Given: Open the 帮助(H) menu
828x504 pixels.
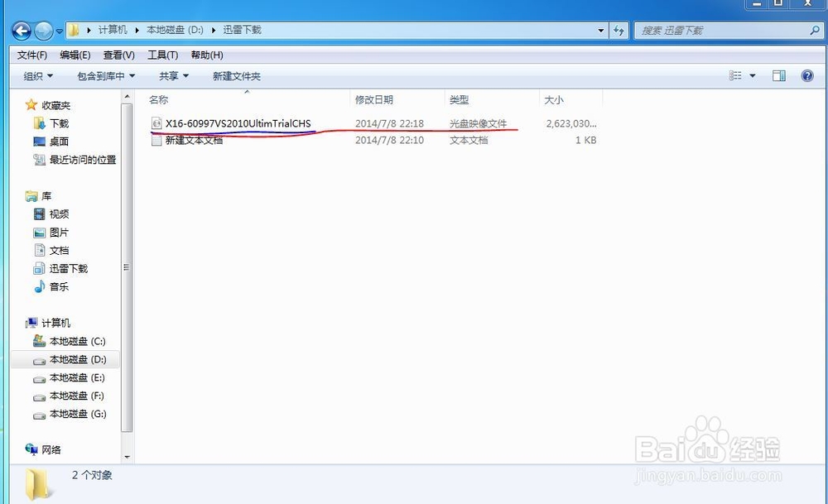Looking at the screenshot, I should [x=207, y=55].
